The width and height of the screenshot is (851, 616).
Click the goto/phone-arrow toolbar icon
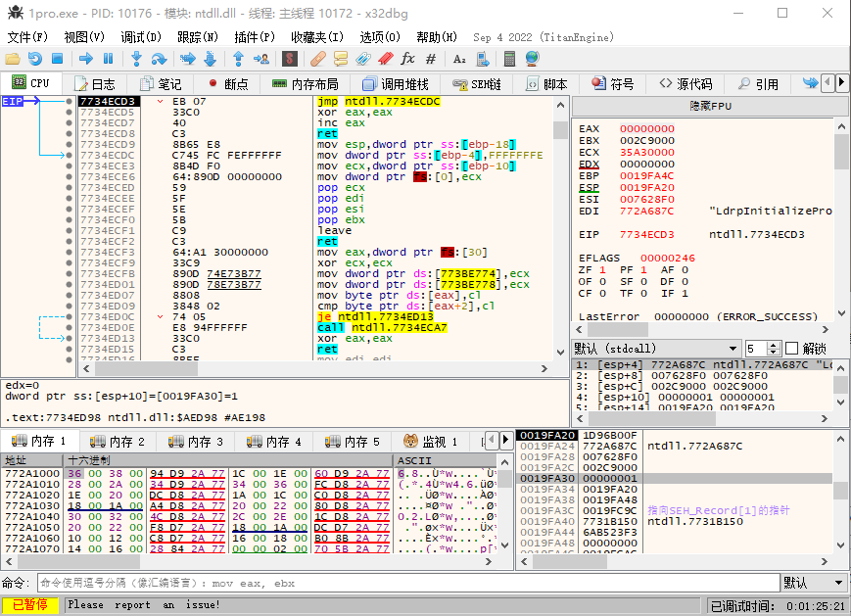pos(482,59)
